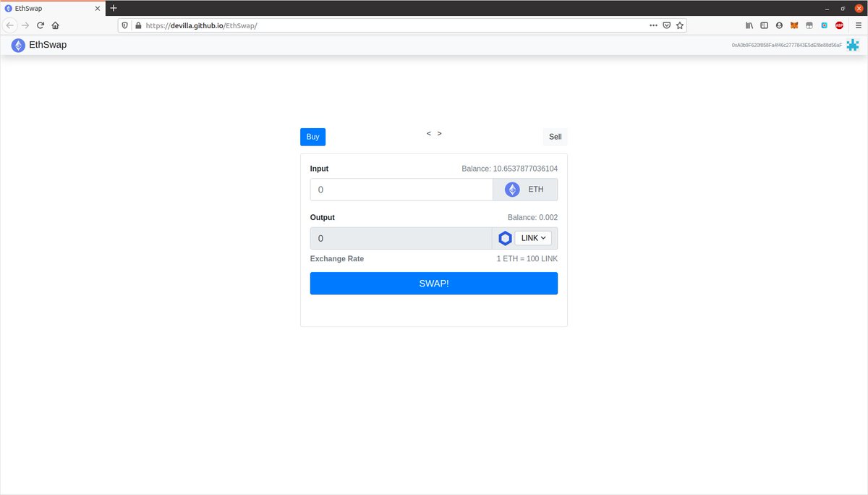Reload the current page
The image size is (868, 495).
[x=41, y=25]
